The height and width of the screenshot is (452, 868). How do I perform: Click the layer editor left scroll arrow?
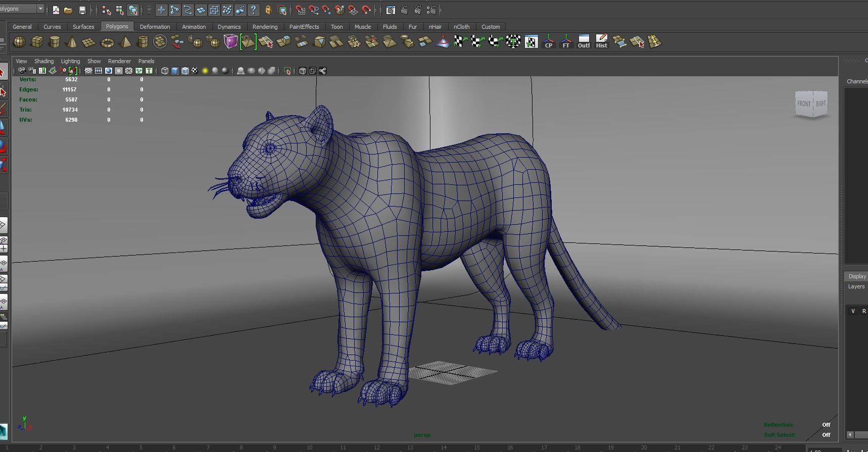(x=850, y=434)
